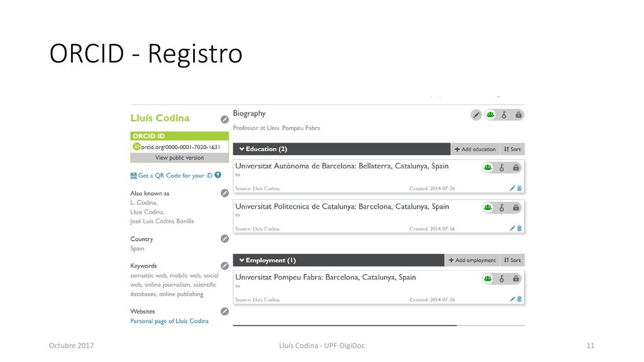This screenshot has height=362, width=644.
Task: Edit the Also known as section
Action: (225, 193)
